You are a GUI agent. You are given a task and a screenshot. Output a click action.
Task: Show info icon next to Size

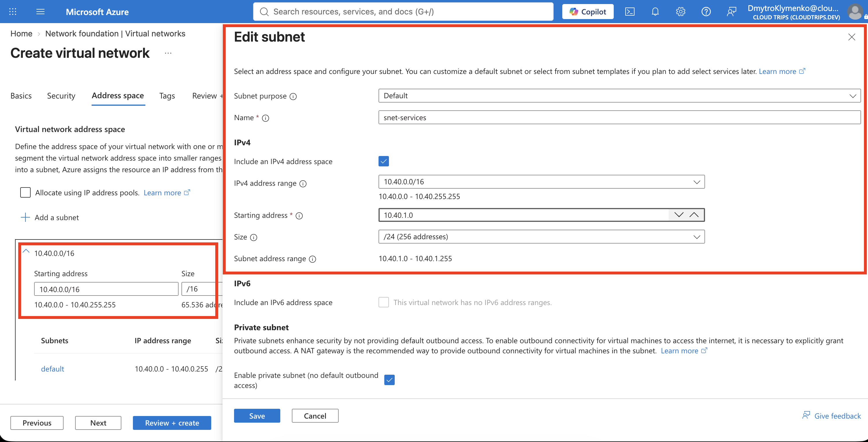(x=254, y=237)
